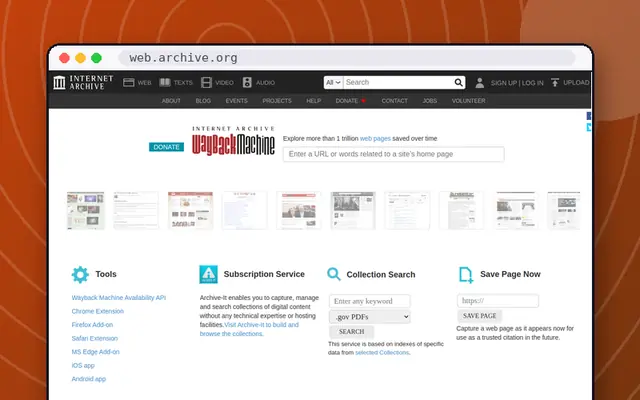Click the SAVE PAGE button
The image size is (640, 400).
(480, 316)
